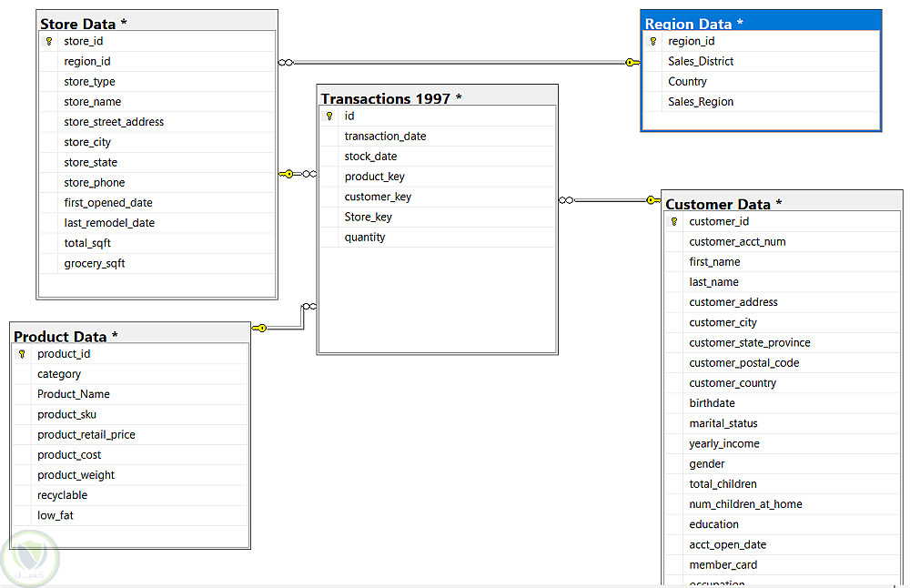Screen dimensions: 910x588
Task: Select infinity endpoint right of Transactions table
Action: tap(566, 200)
